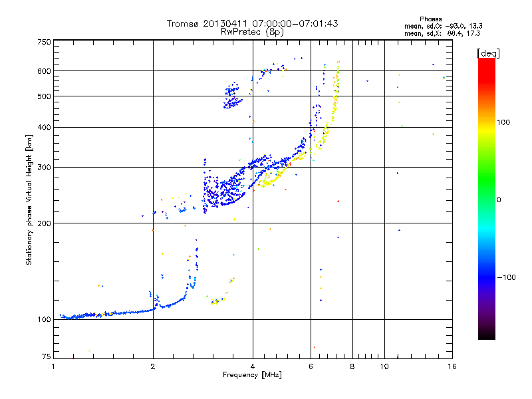
Task: Click the 'Frequency [MHz]' axis title
Action: (x=252, y=375)
